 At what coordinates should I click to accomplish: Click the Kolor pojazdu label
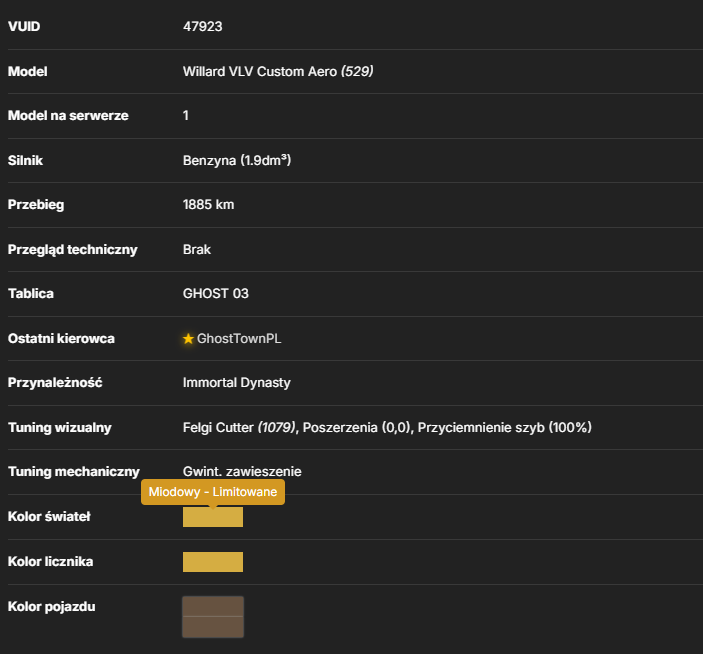pyautogui.click(x=52, y=606)
